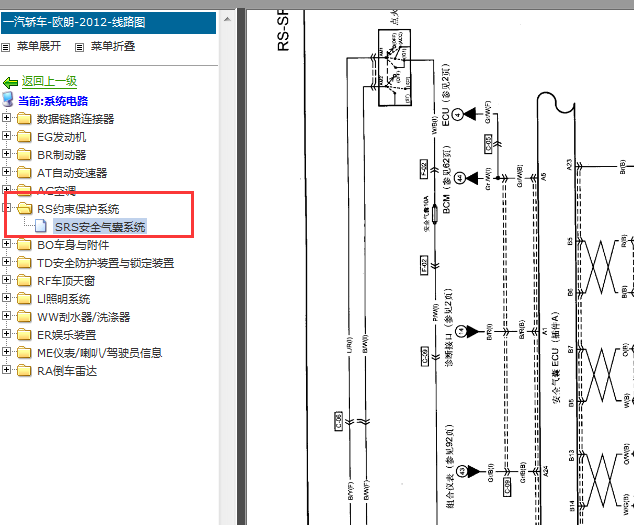Expand the ME仪表/喇叭/驾驶员信息 node
634x525 pixels.
[6, 351]
